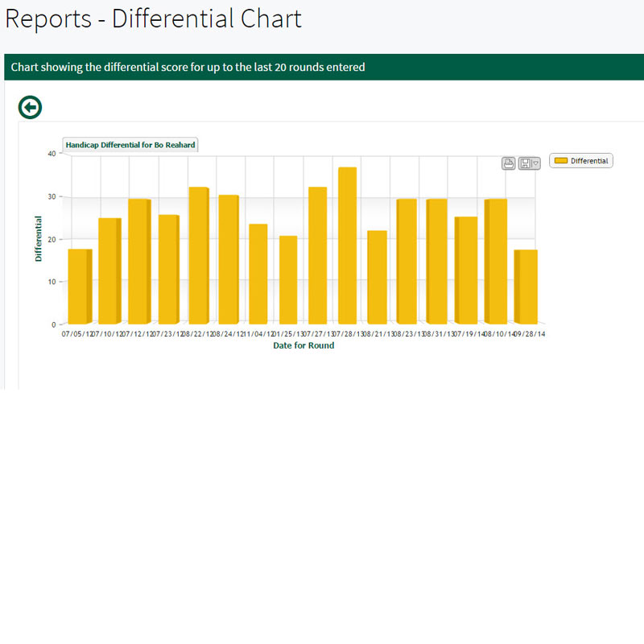Click the bar for 11/04/12 round
This screenshot has height=644, width=644.
click(258, 274)
